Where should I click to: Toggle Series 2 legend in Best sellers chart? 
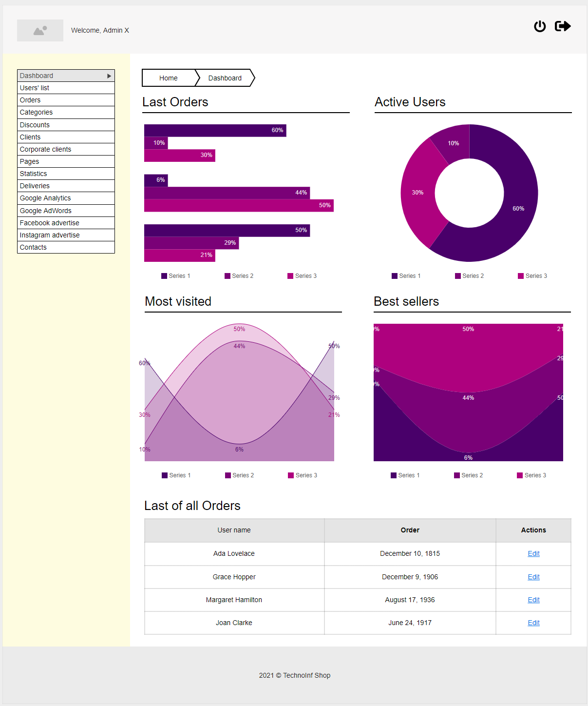tap(469, 475)
